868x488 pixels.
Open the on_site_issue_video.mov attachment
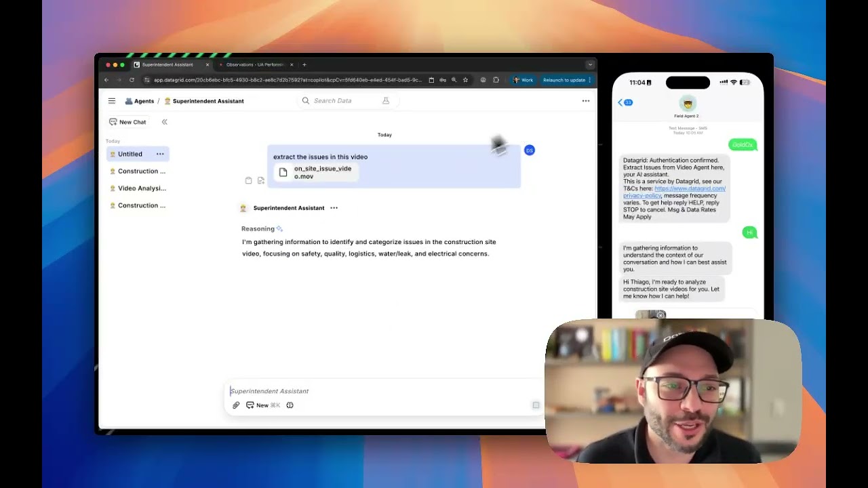click(x=316, y=172)
